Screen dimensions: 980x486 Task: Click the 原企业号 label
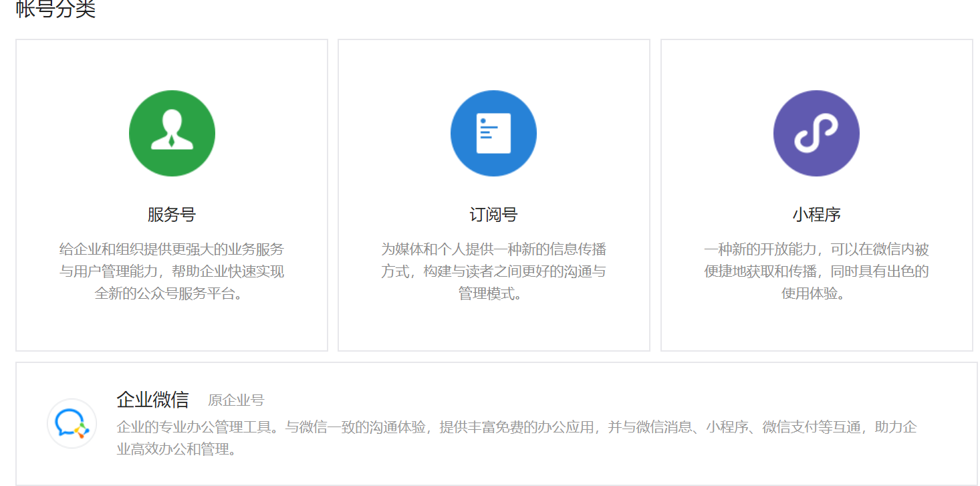click(236, 400)
